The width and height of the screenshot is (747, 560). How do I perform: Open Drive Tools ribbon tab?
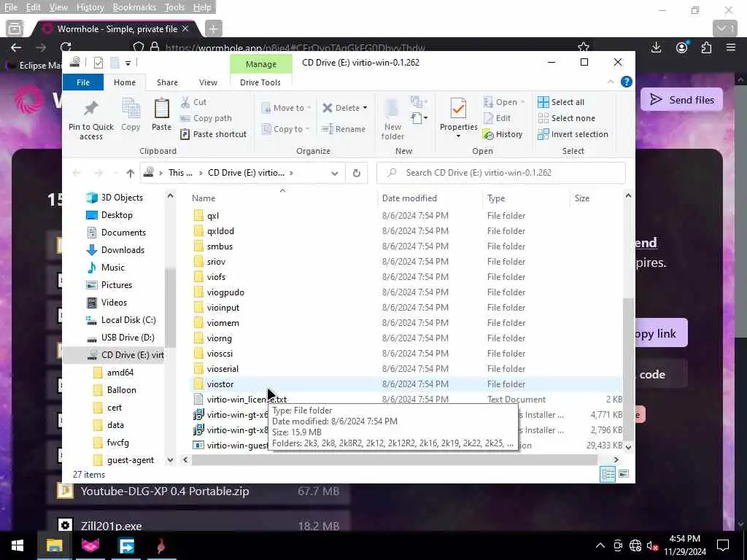[260, 82]
